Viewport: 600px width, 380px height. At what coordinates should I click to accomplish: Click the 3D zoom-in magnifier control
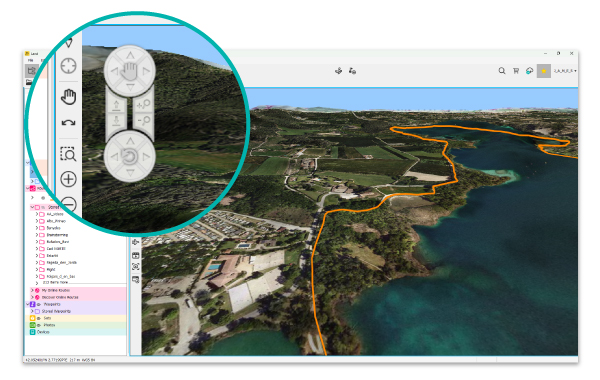click(x=144, y=105)
